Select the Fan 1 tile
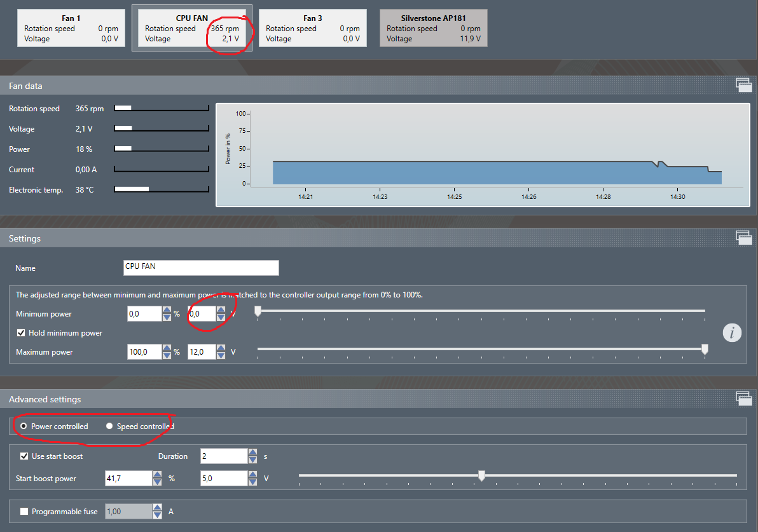The height and width of the screenshot is (532, 758). pos(71,29)
